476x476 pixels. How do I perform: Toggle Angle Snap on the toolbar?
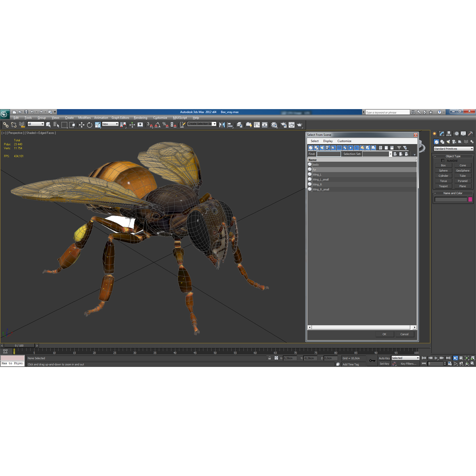coord(158,125)
